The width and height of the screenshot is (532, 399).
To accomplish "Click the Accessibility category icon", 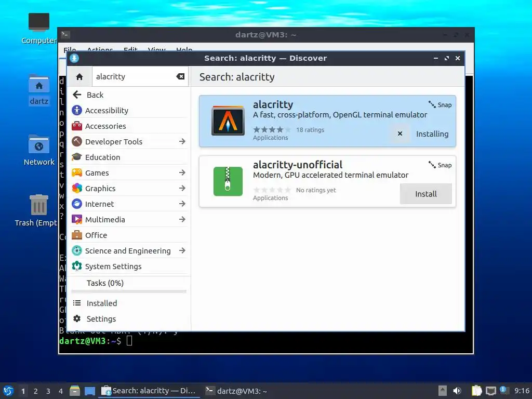I will point(77,110).
